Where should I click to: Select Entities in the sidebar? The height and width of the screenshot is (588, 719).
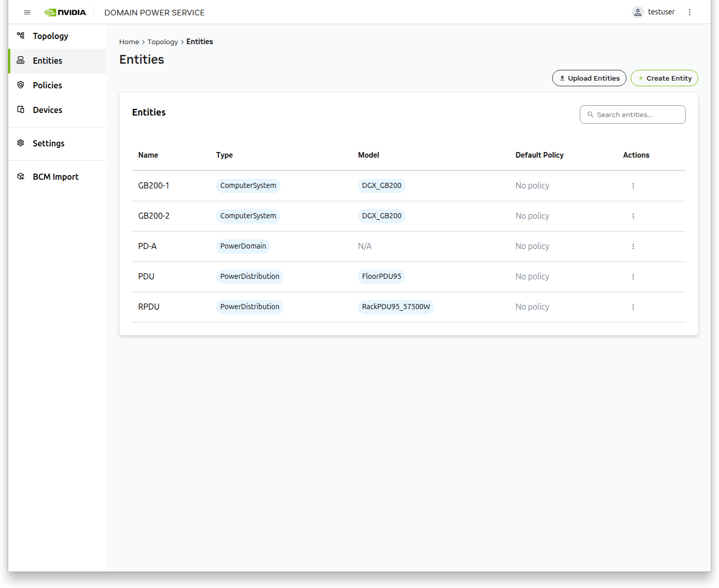pos(47,61)
